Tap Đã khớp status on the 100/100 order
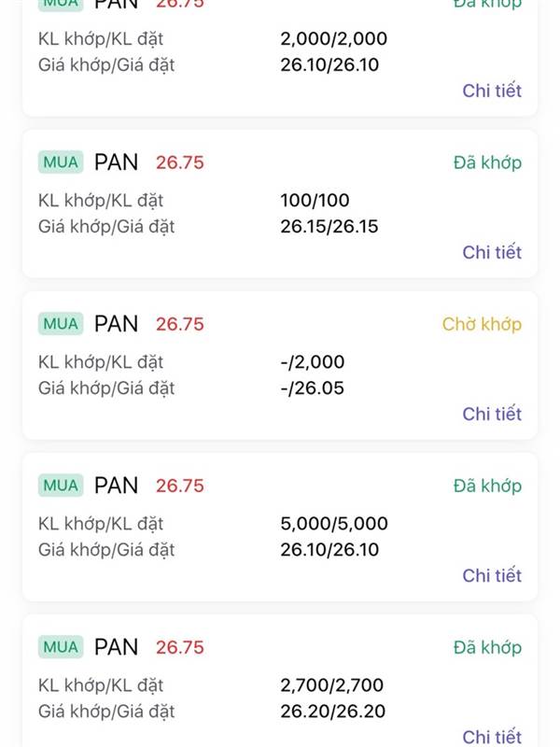 [x=487, y=162]
